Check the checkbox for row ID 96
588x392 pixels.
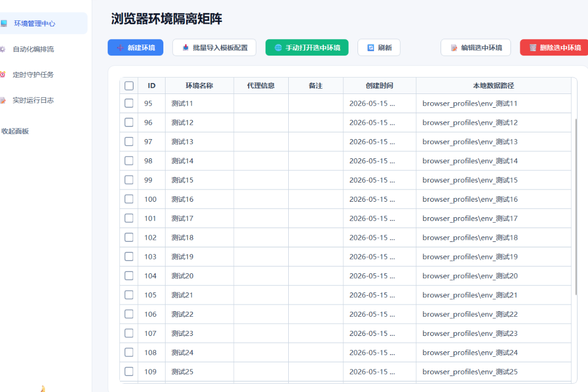click(129, 122)
